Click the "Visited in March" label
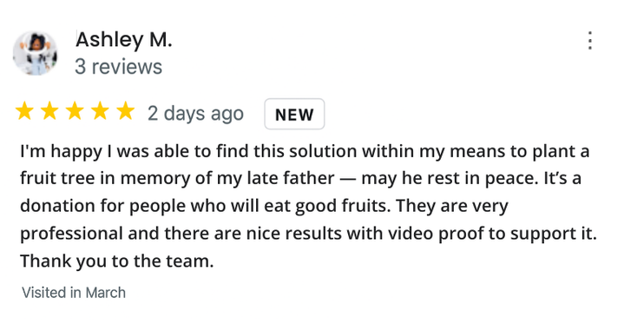Image resolution: width=644 pixels, height=324 pixels. click(x=74, y=293)
